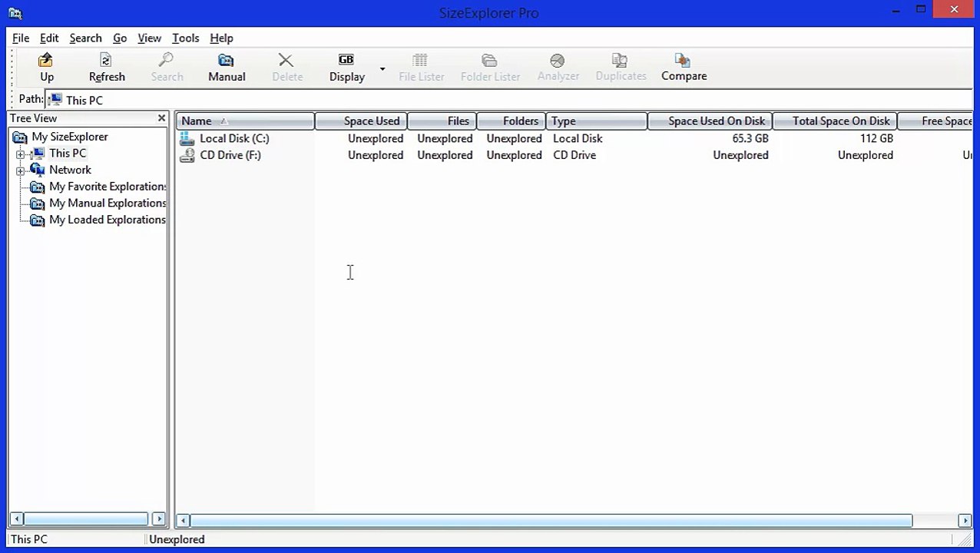
Task: Click the Unexplored status bar text
Action: click(x=177, y=539)
